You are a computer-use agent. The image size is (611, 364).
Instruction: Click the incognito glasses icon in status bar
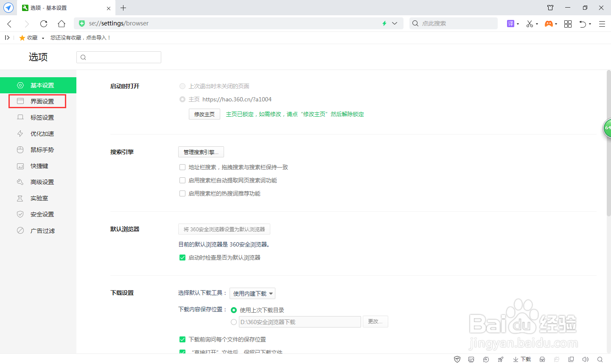click(x=542, y=359)
